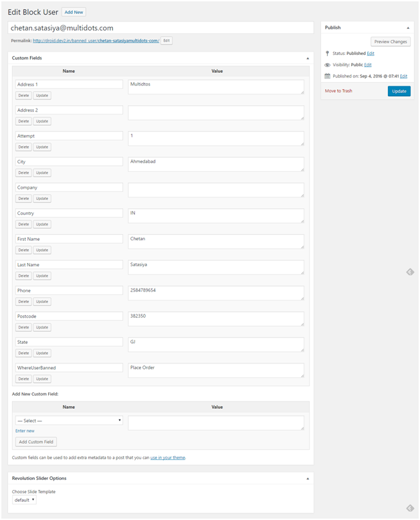
Task: Click the Attempt value box containing 1
Action: click(x=216, y=139)
